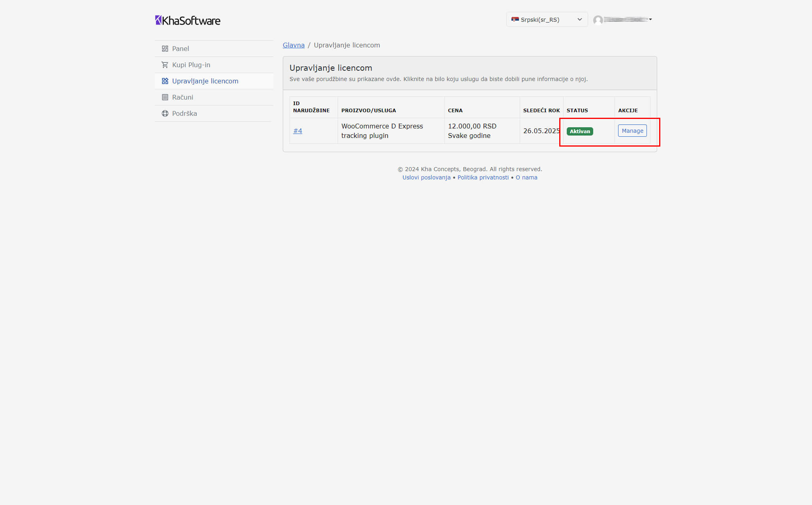The width and height of the screenshot is (812, 505).
Task: Click the SLEDEĆI ROK column header
Action: 541,107
